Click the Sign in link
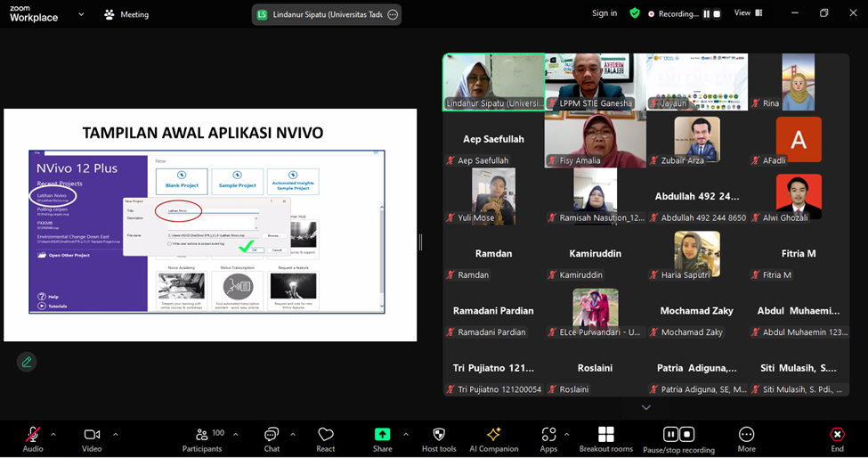Image resolution: width=868 pixels, height=458 pixels. [604, 13]
